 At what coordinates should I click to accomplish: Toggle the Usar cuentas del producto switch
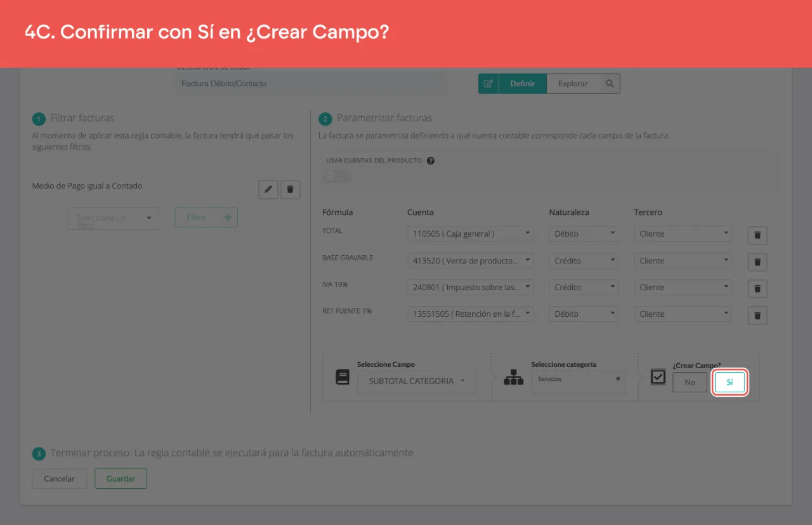(x=337, y=176)
